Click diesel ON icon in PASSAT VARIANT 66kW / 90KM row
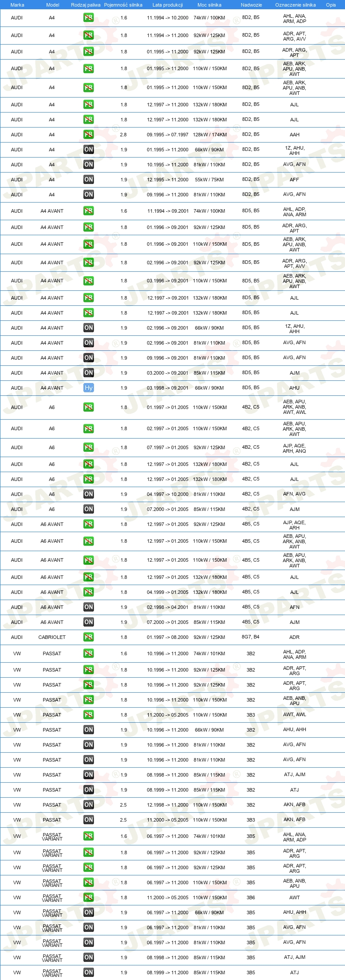This screenshot has width=345, height=980. pos(89,912)
